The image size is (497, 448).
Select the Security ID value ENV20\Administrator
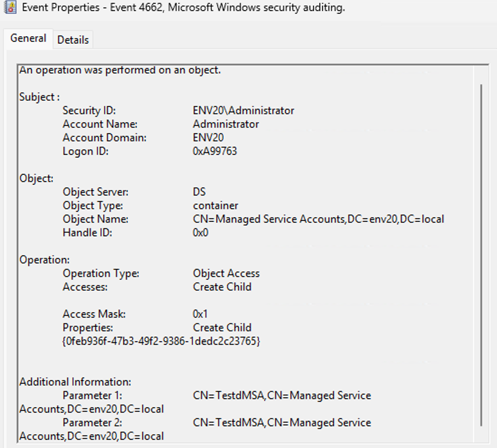(x=243, y=111)
